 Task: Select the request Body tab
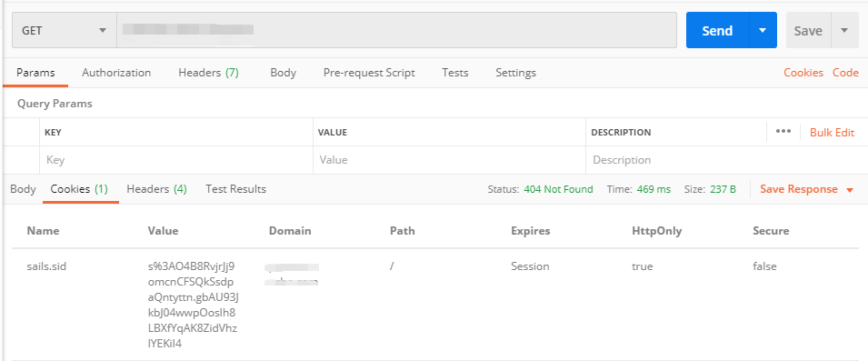click(283, 73)
